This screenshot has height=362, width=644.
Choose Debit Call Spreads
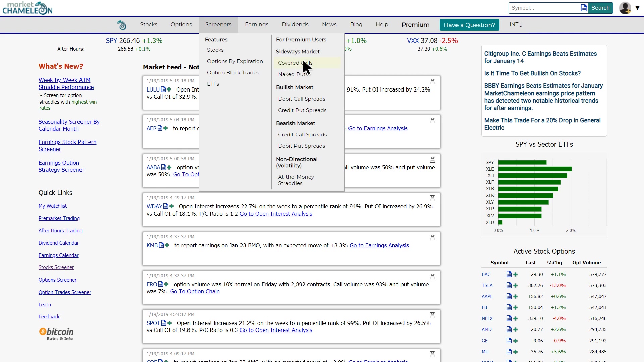point(302,99)
